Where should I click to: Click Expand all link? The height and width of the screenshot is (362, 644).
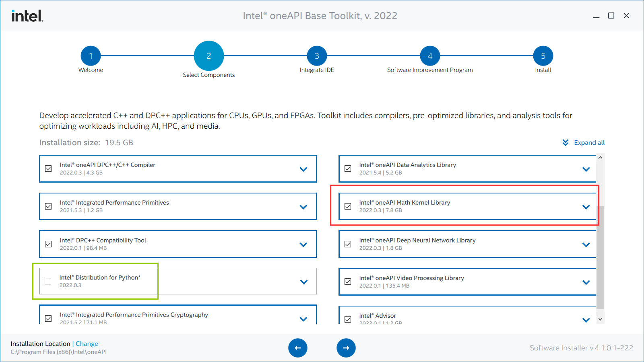pos(589,142)
